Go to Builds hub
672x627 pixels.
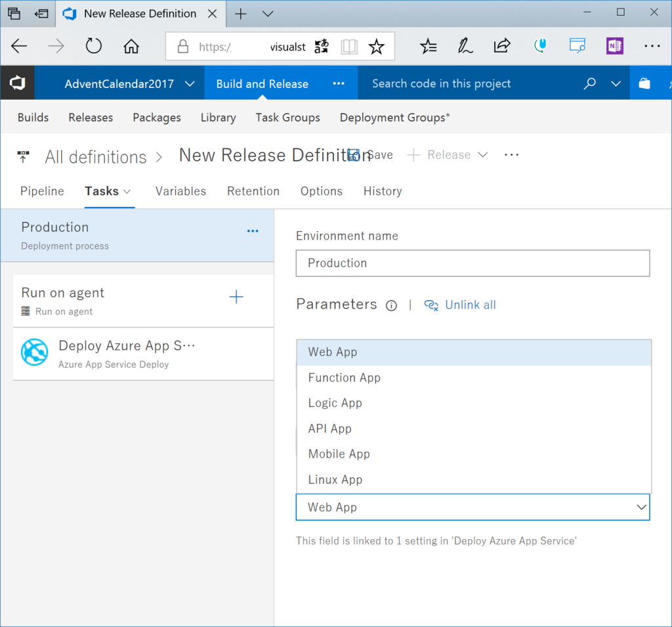(33, 118)
